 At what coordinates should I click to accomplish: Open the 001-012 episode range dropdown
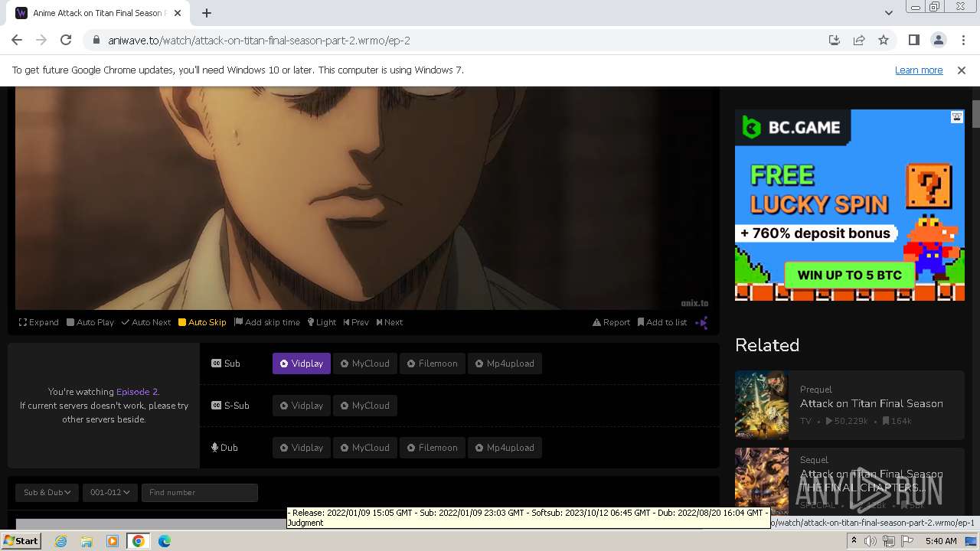[x=109, y=492]
